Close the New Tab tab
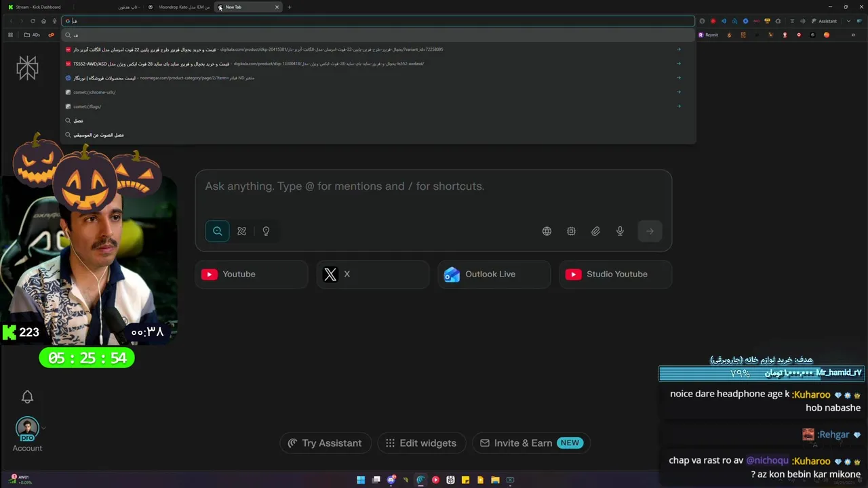868x488 pixels. coord(277,7)
